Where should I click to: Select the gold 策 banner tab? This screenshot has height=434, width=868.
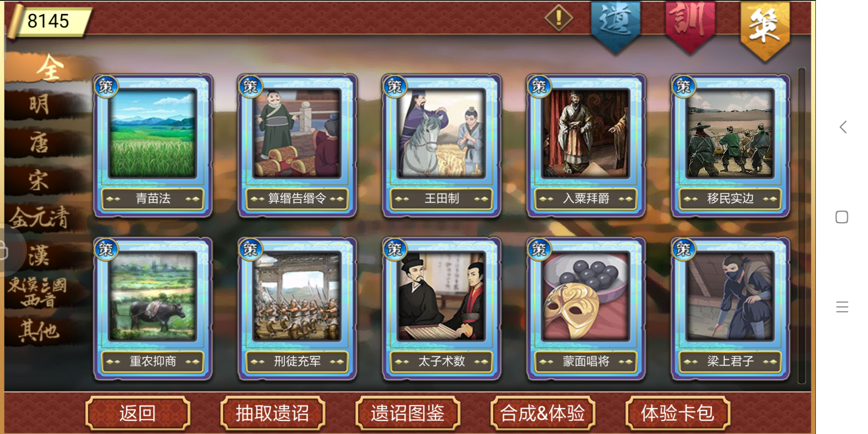[765, 29]
